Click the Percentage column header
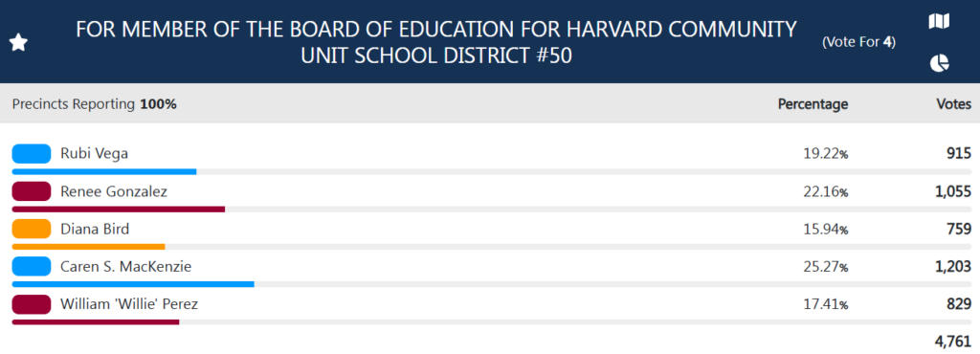 pyautogui.click(x=813, y=104)
